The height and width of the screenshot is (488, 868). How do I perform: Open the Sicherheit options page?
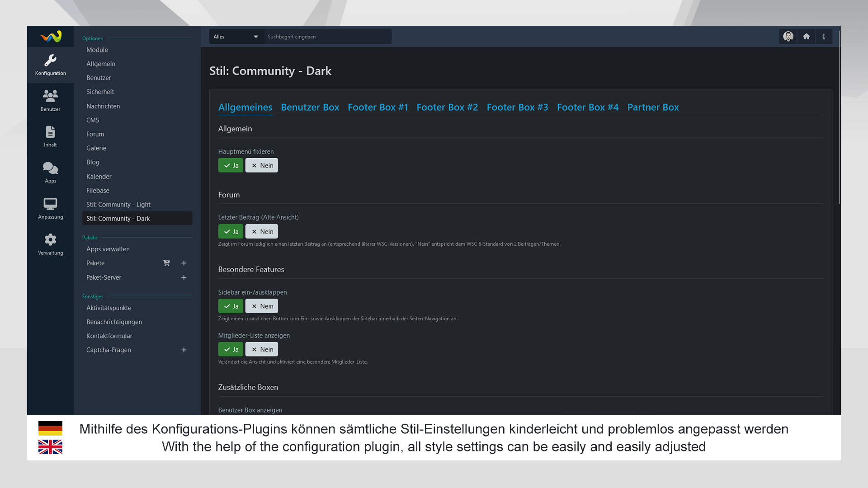[x=100, y=92]
